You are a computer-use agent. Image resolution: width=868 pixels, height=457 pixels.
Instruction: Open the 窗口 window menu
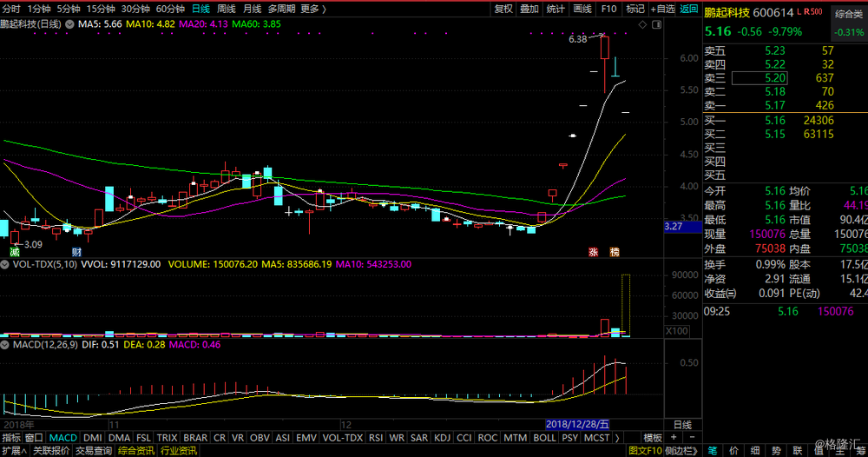[34, 438]
